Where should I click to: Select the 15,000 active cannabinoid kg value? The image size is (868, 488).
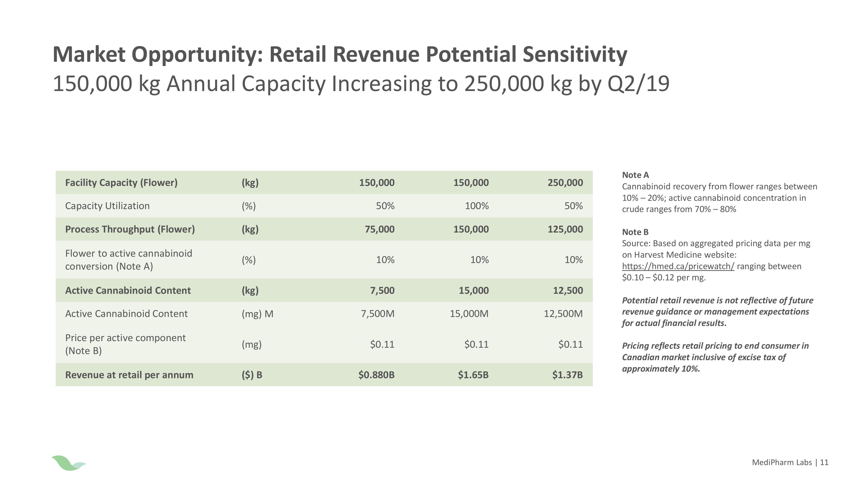pos(473,290)
